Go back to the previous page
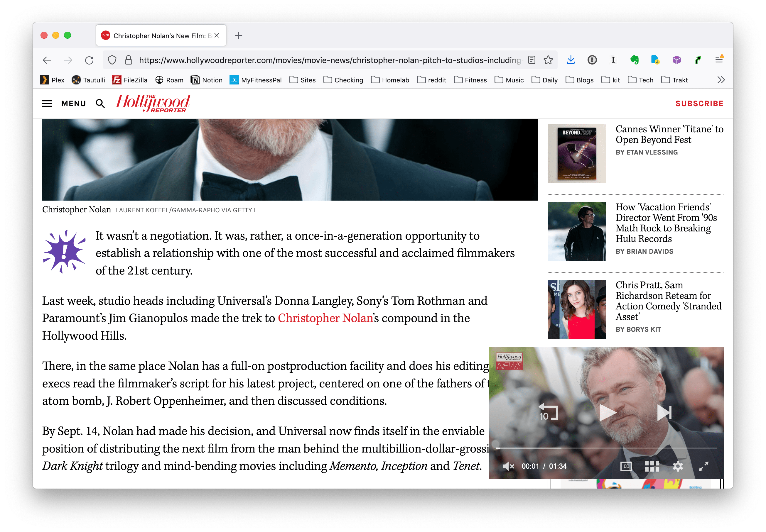This screenshot has width=766, height=532. pyautogui.click(x=47, y=60)
